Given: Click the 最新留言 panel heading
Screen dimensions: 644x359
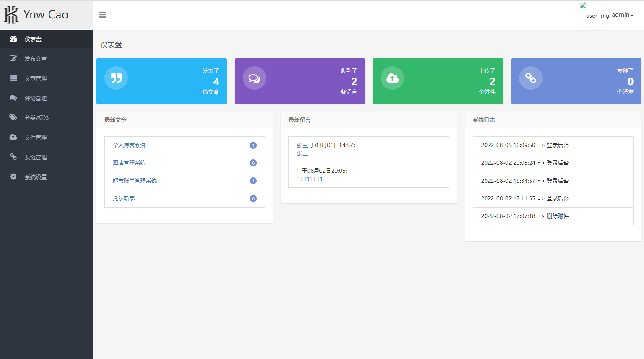Looking at the screenshot, I should coord(299,120).
